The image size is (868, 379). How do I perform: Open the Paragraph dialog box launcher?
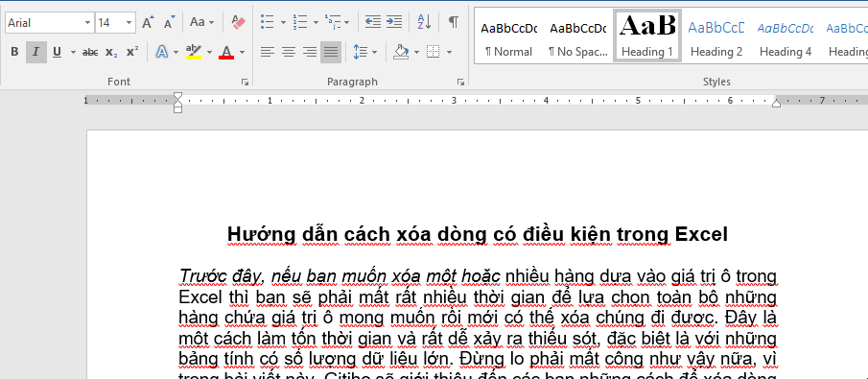[460, 82]
